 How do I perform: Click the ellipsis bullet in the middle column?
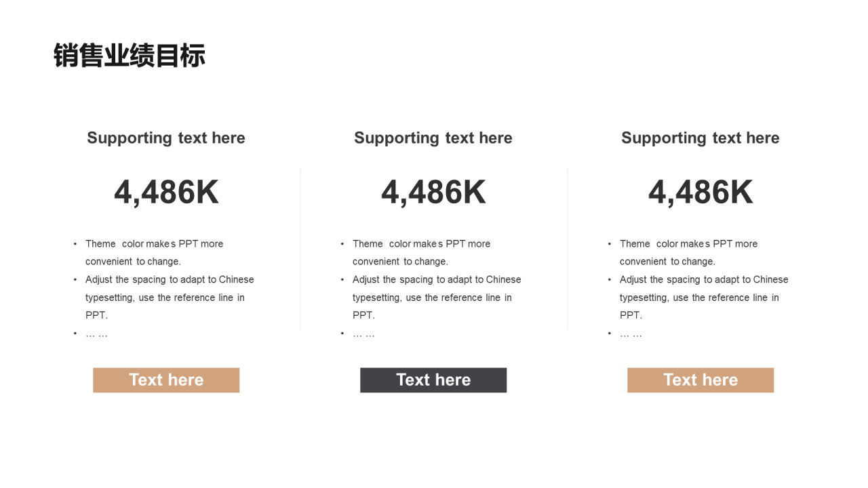[x=363, y=334]
